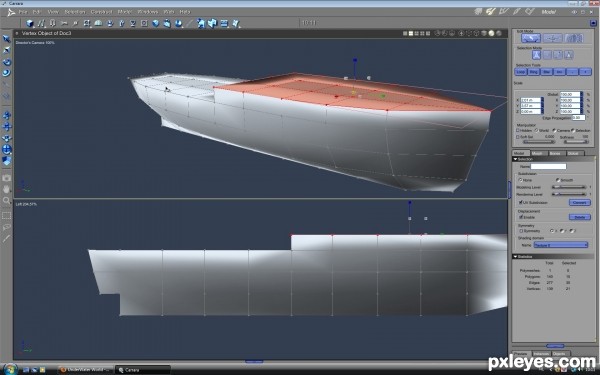Select the selection arrow tool in left toolbar
600x375 pixels.
(7, 39)
